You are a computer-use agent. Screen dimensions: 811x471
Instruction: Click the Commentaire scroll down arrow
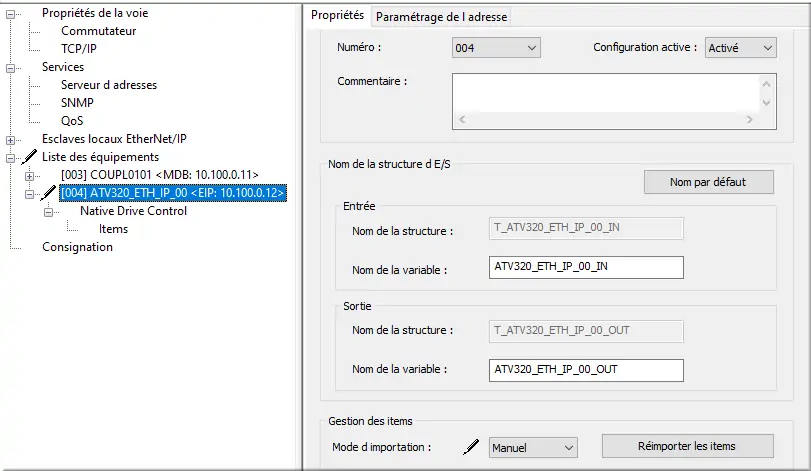coord(766,103)
